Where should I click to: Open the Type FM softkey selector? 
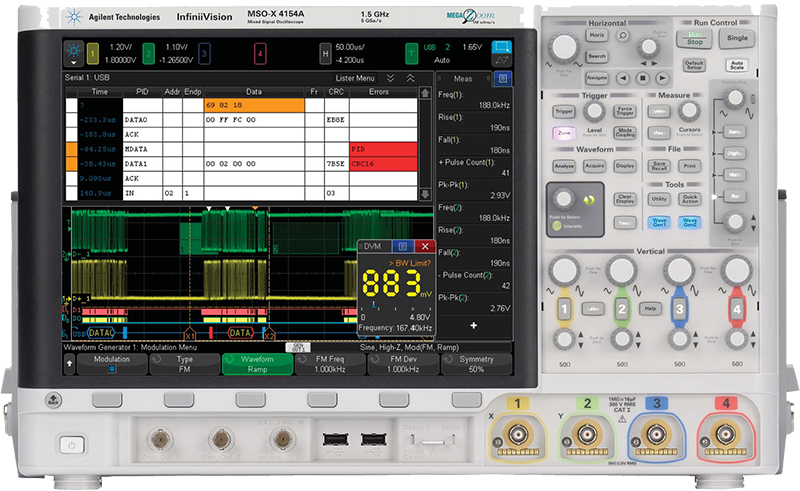185,364
